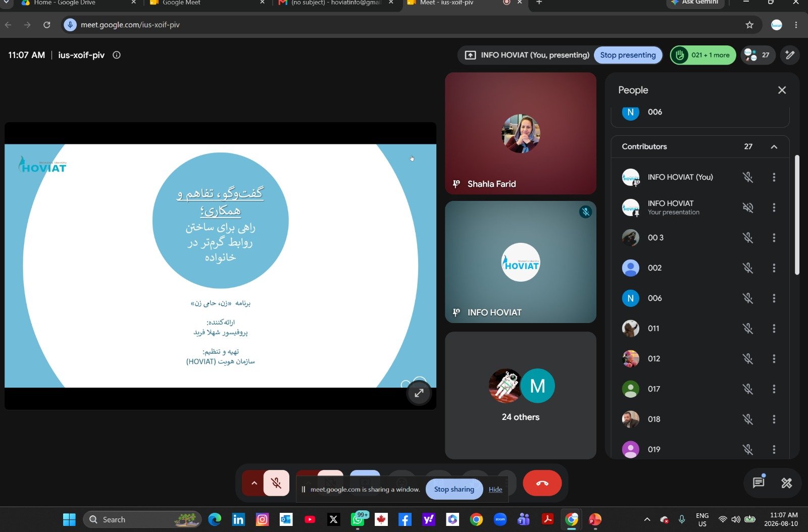The width and height of the screenshot is (808, 532).
Task: Click the People panel scrollbar
Action: [x=797, y=215]
